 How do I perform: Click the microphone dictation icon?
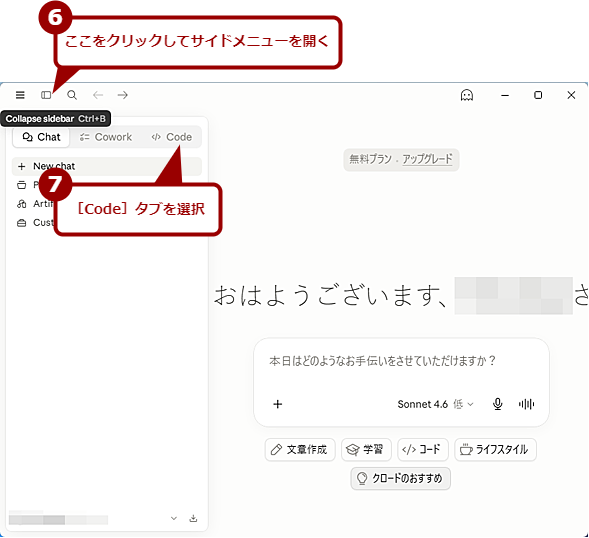(x=498, y=404)
